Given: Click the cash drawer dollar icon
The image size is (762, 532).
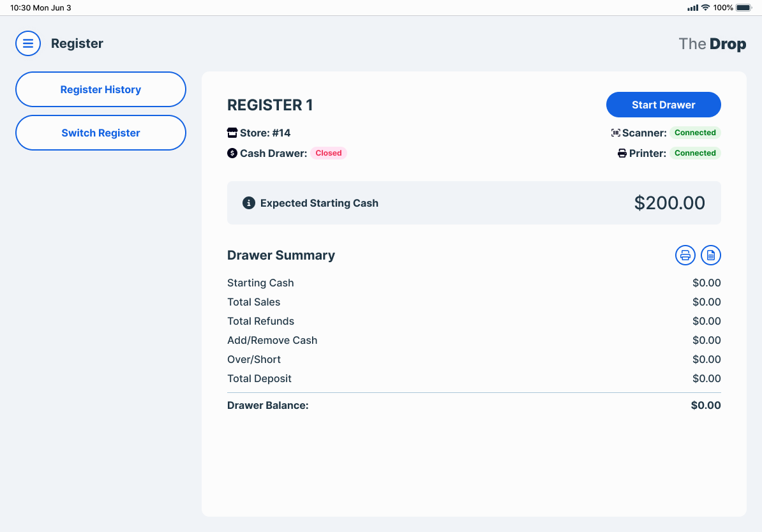Looking at the screenshot, I should [x=232, y=153].
